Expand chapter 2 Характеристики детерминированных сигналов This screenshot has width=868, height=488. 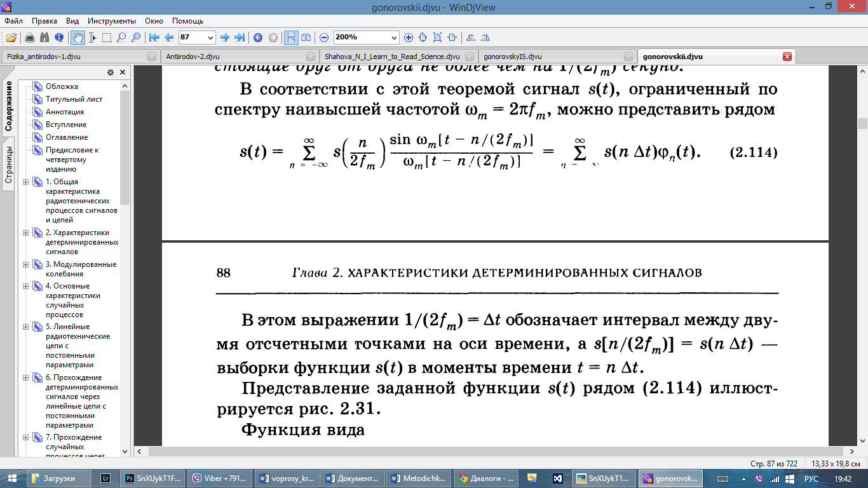(x=26, y=233)
